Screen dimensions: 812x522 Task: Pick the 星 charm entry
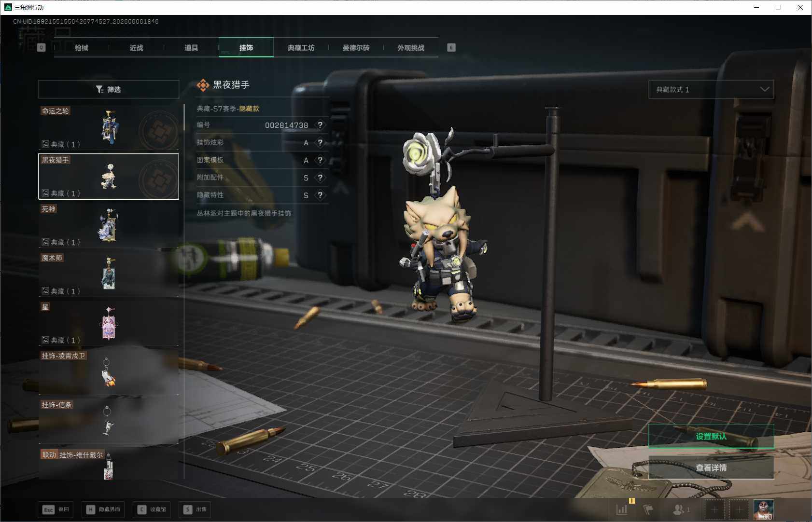click(109, 323)
